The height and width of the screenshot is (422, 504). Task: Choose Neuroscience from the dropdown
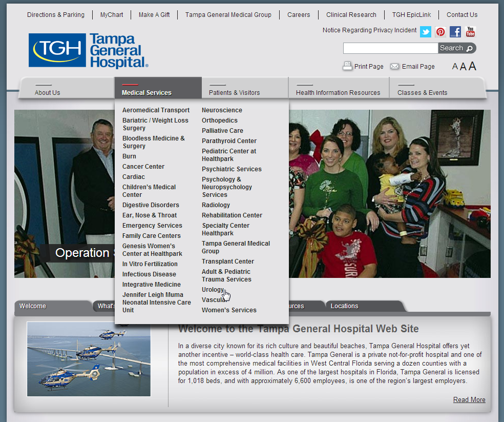pyautogui.click(x=222, y=110)
